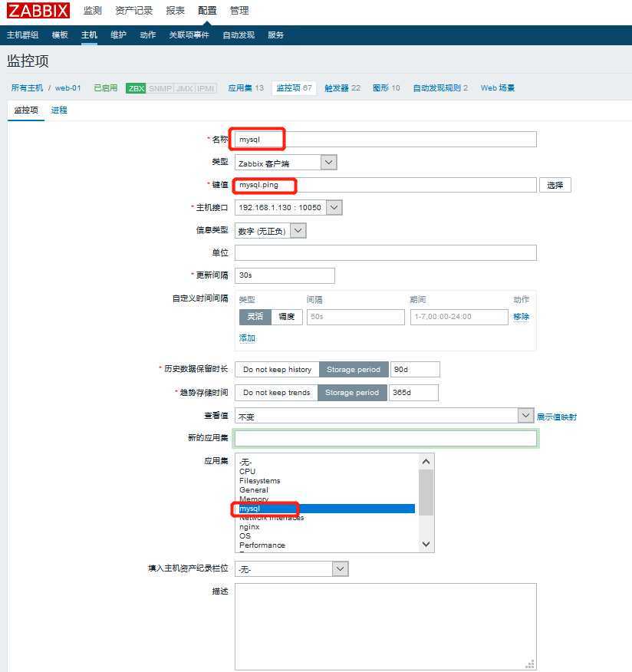Select Do not keep history
The image size is (632, 672).
click(277, 370)
